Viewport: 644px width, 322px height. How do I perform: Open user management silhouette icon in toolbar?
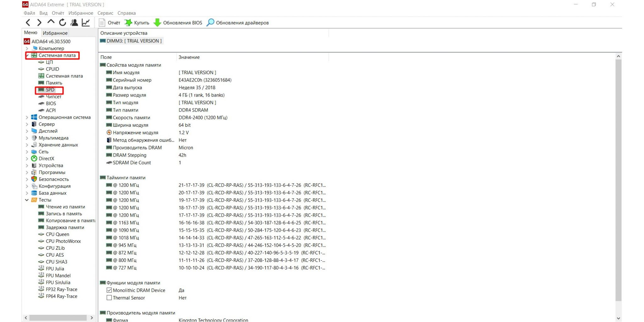coord(74,23)
